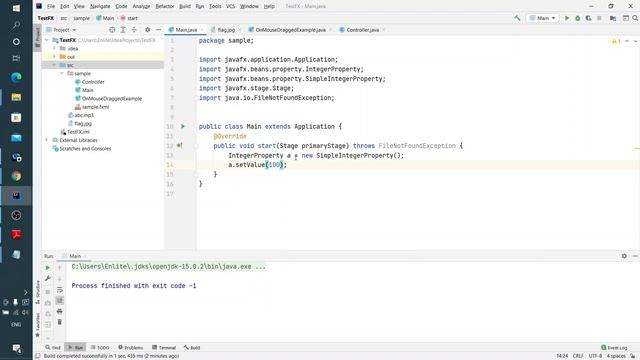The height and width of the screenshot is (360, 640).
Task: Open the Problems tool window
Action: tap(131, 348)
